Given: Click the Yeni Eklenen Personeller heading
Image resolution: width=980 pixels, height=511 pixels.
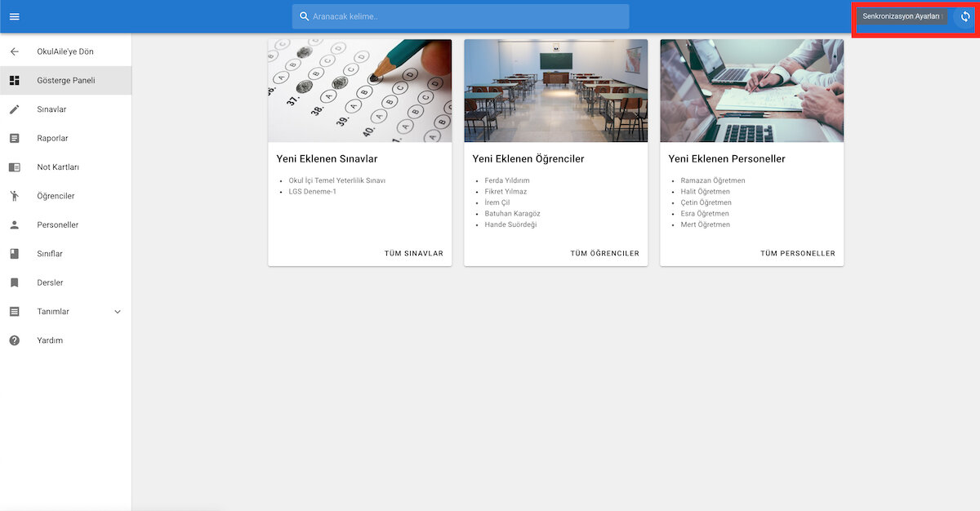Looking at the screenshot, I should (727, 159).
